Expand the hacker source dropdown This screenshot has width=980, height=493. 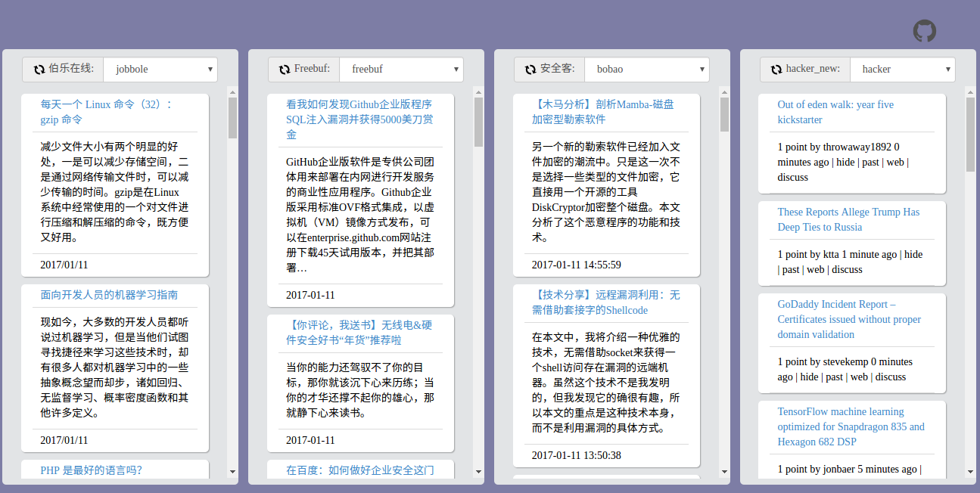tap(902, 70)
